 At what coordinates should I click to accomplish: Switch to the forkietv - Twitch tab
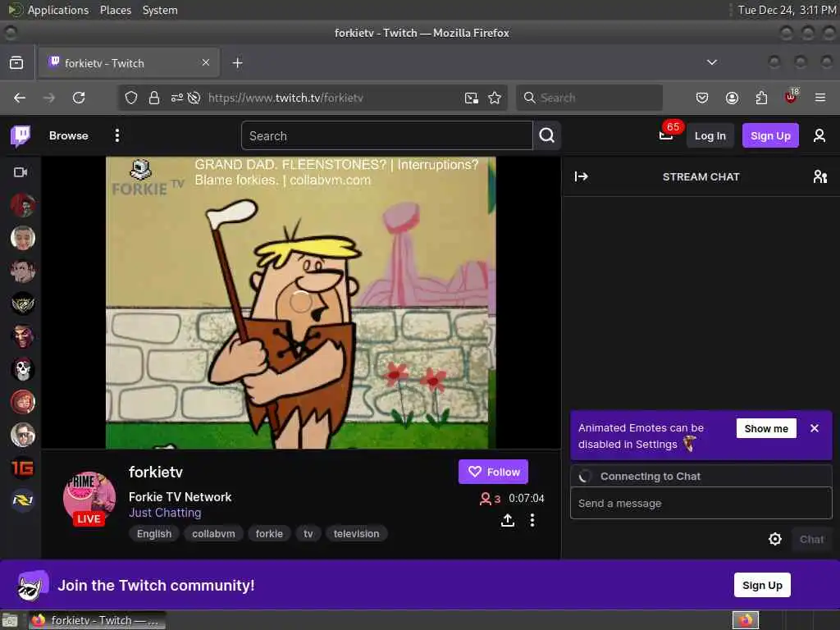(x=129, y=62)
